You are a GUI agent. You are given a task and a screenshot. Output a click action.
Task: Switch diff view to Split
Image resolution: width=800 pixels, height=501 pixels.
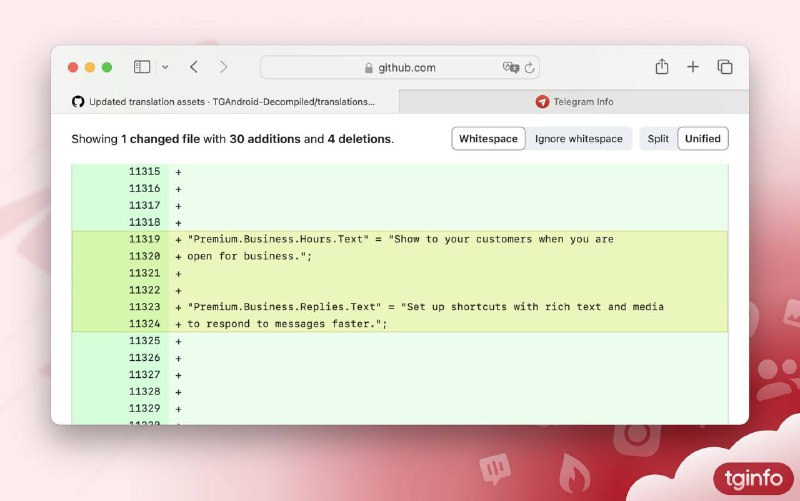[658, 139]
